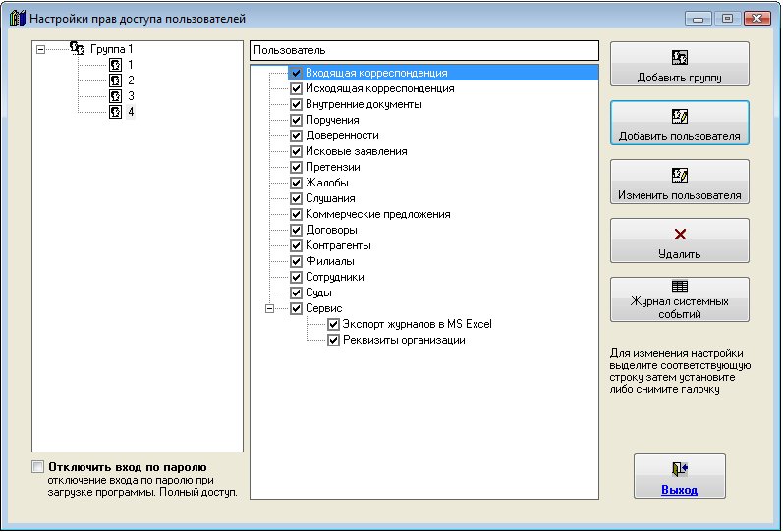Select Сервис row text
Screen dimensions: 783x532
tap(323, 308)
